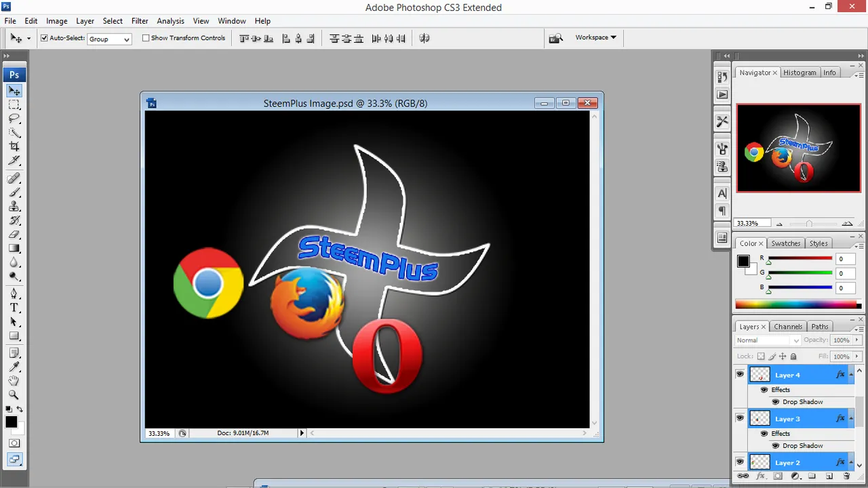Select the Crop tool
Viewport: 868px width, 488px height.
(14, 146)
